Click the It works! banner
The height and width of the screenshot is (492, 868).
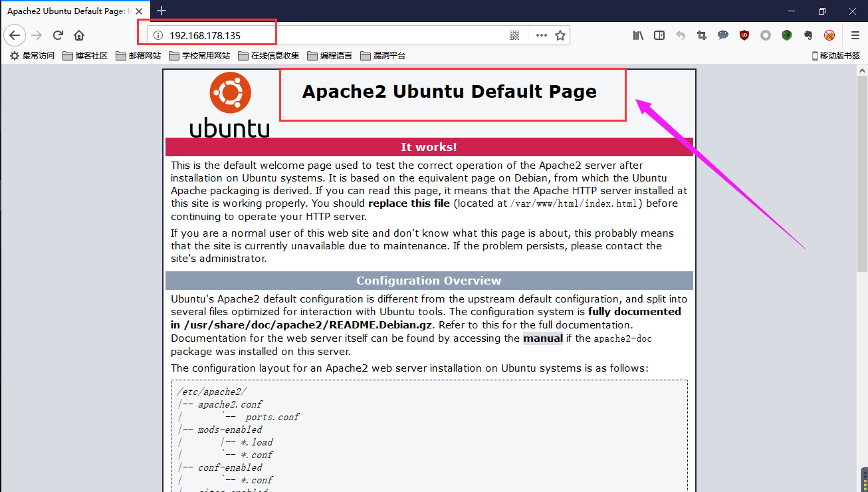(429, 147)
